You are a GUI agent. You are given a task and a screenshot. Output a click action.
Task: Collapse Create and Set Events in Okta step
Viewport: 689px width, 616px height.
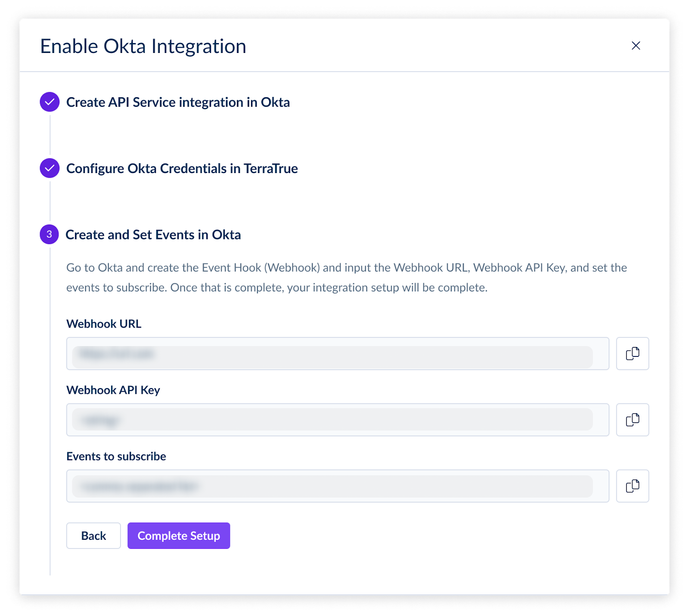153,235
